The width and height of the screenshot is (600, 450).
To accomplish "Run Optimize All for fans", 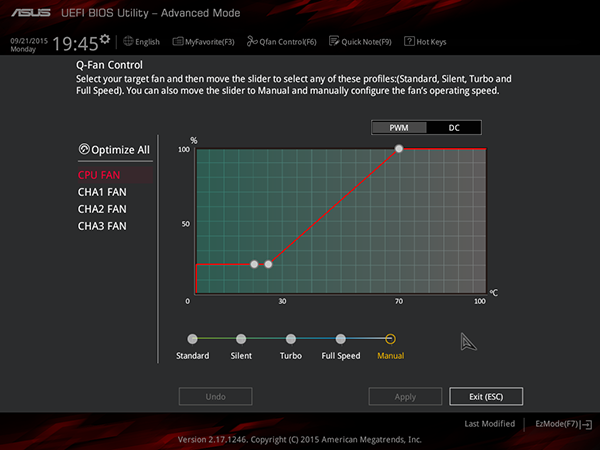I will pyautogui.click(x=114, y=149).
